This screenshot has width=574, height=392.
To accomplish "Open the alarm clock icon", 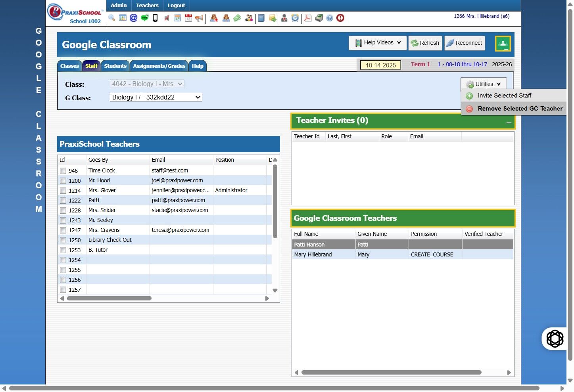I will [295, 18].
